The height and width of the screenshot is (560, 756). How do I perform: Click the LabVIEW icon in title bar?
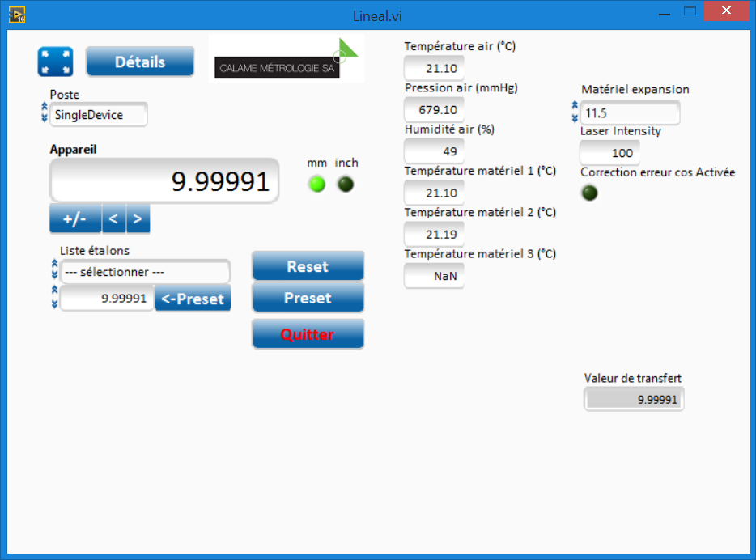[16, 14]
